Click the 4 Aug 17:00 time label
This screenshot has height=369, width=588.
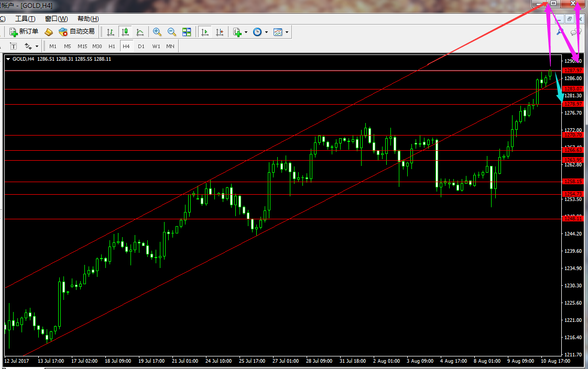(x=453, y=361)
